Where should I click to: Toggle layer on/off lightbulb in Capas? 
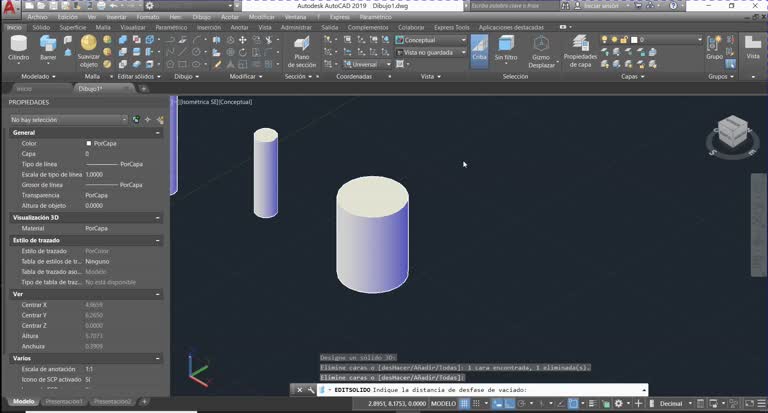(x=604, y=40)
